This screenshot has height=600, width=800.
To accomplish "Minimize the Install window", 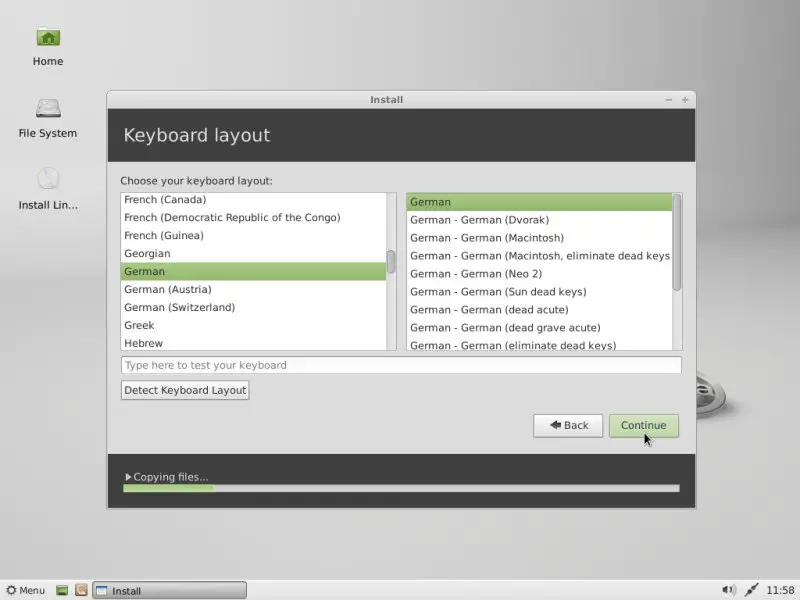I will click(x=669, y=100).
